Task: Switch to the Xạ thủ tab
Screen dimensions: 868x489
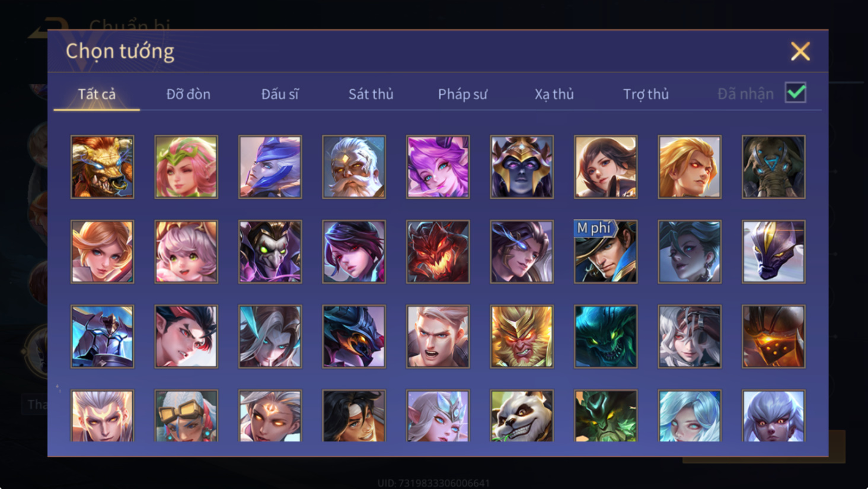Action: [x=554, y=94]
